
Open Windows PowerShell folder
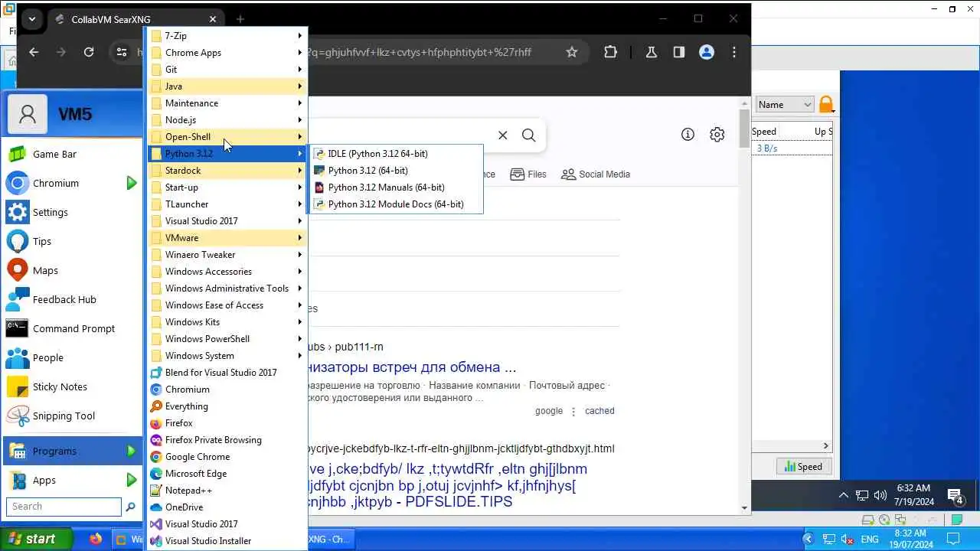pyautogui.click(x=227, y=339)
